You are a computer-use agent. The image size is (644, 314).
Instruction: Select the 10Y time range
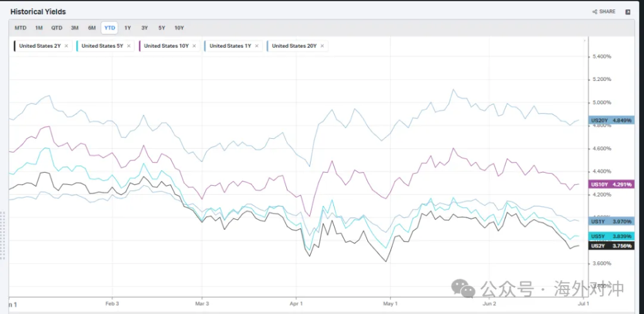coord(179,28)
